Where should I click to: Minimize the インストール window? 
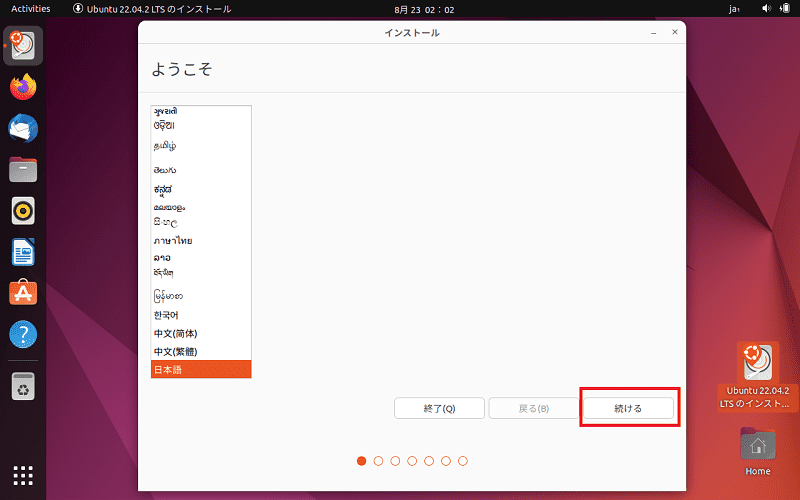pos(654,33)
